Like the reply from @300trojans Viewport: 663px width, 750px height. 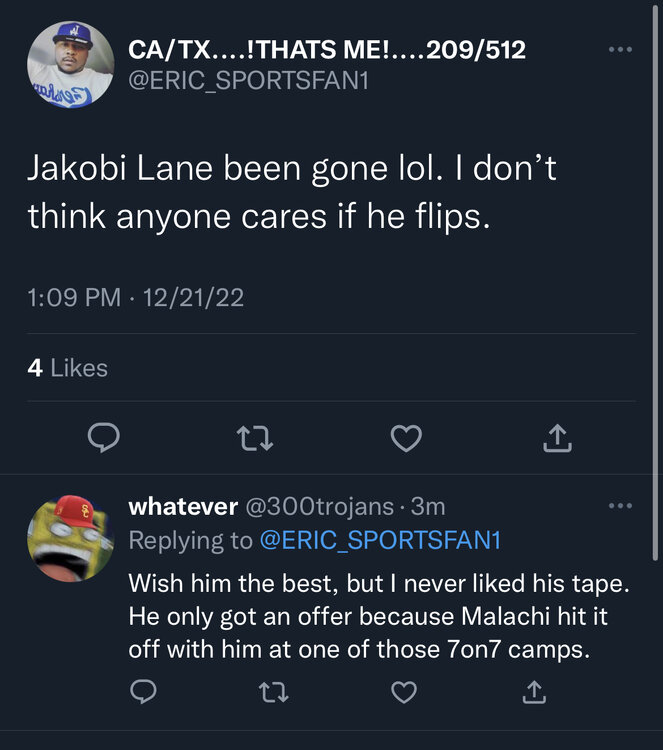(x=403, y=691)
